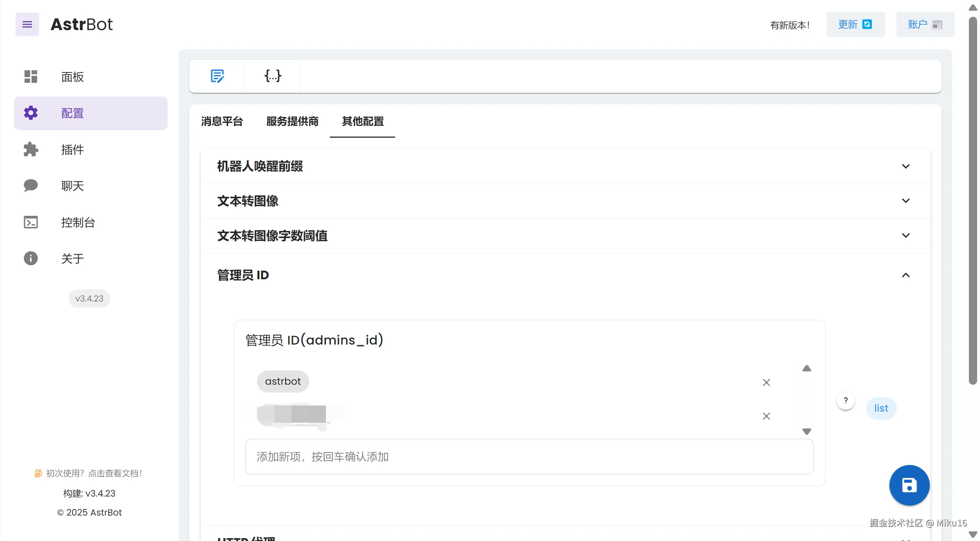980x541 pixels.
Task: Click the add new admin ID field
Action: point(529,456)
